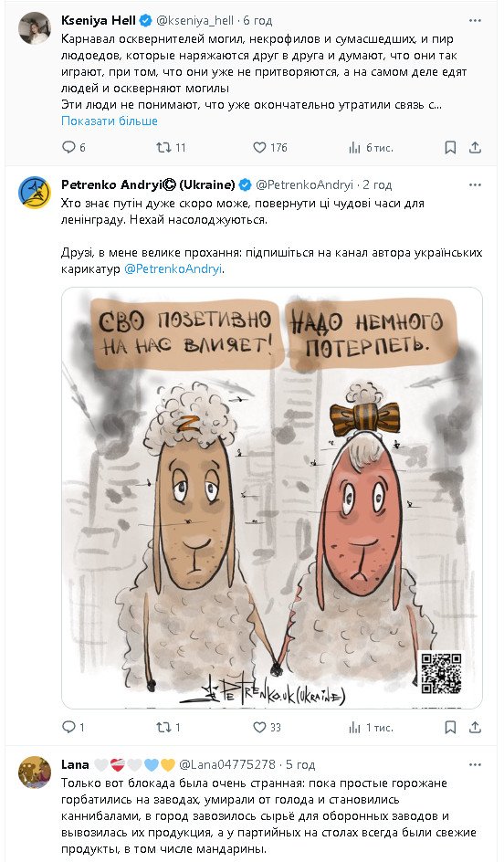Bookmark Petrenko Andryi's tweet
Viewport: 504px width, 862px height.
click(450, 727)
